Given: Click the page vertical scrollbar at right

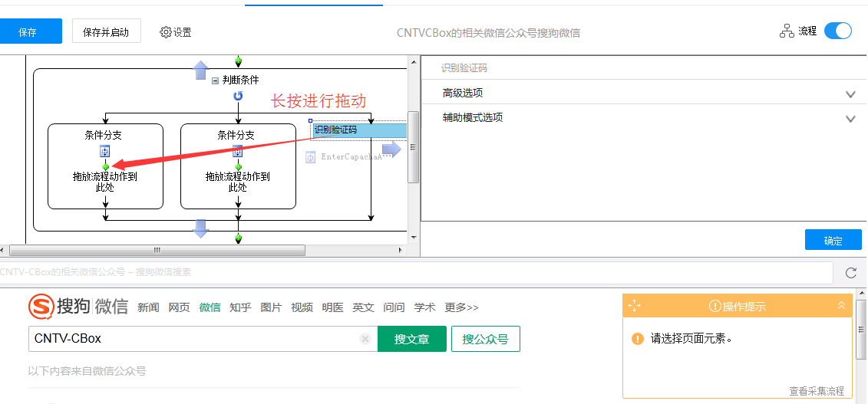Looking at the screenshot, I should (861, 330).
